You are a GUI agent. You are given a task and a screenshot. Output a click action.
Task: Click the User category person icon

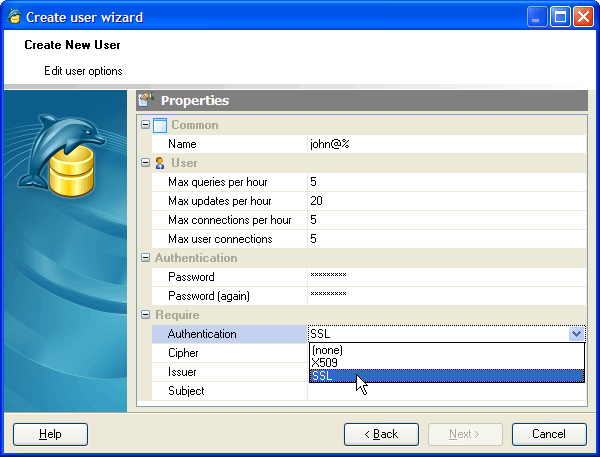pos(160,163)
